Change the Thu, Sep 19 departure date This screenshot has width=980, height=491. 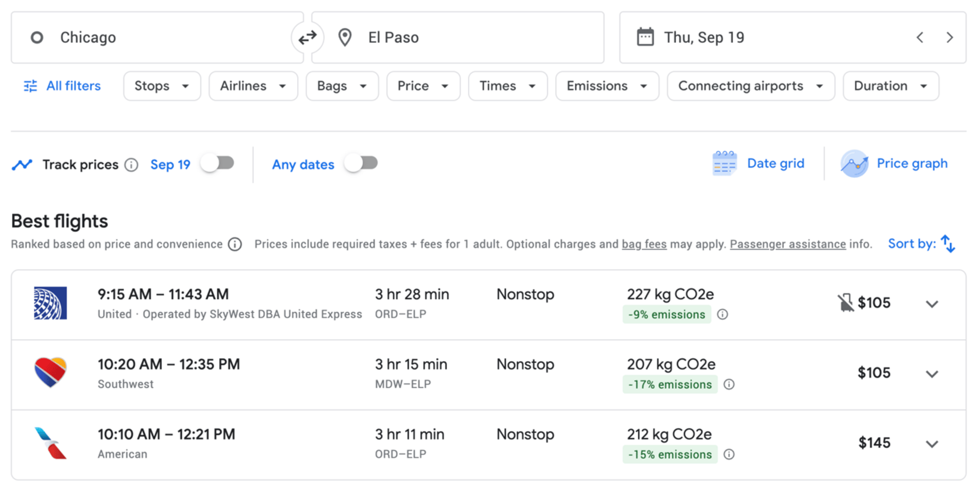pyautogui.click(x=793, y=38)
